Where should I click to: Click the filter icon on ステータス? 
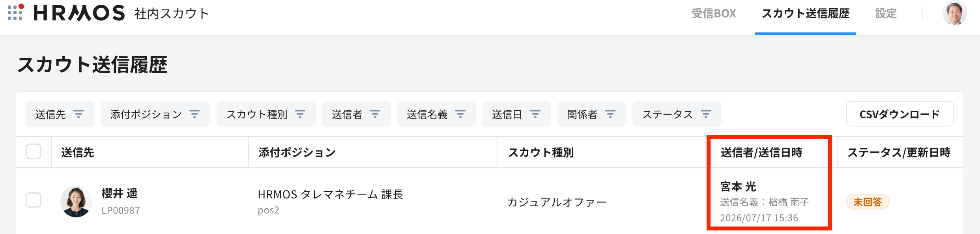706,114
